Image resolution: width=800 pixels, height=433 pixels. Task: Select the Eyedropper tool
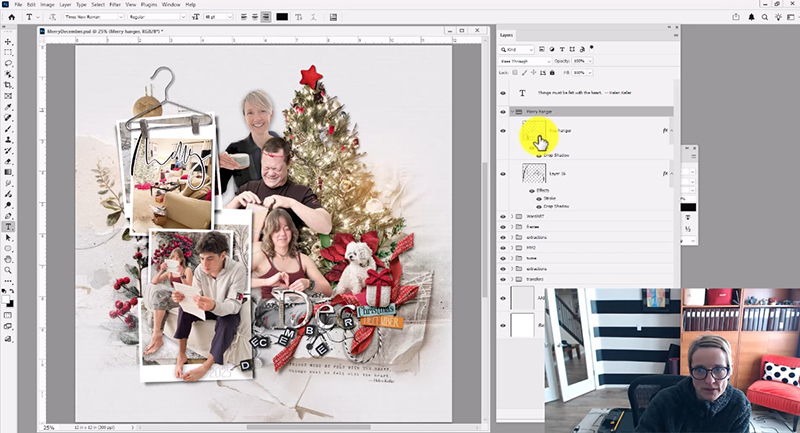(8, 107)
